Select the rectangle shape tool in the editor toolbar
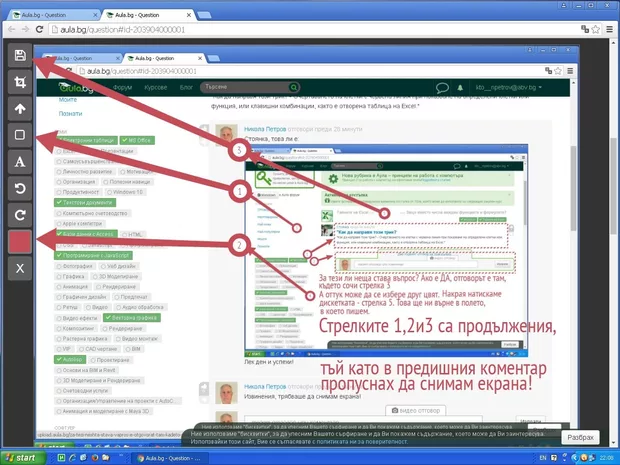The width and height of the screenshot is (620, 465). pos(20,135)
